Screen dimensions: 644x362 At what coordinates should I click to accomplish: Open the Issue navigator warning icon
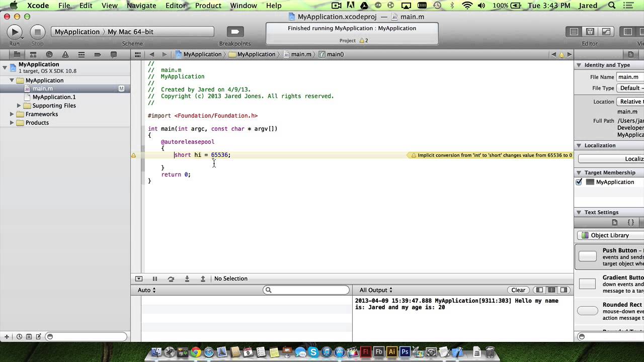[x=65, y=54]
